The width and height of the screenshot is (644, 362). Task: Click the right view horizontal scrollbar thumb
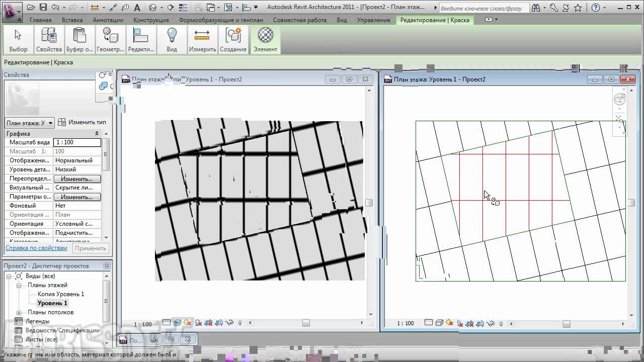[x=566, y=324]
